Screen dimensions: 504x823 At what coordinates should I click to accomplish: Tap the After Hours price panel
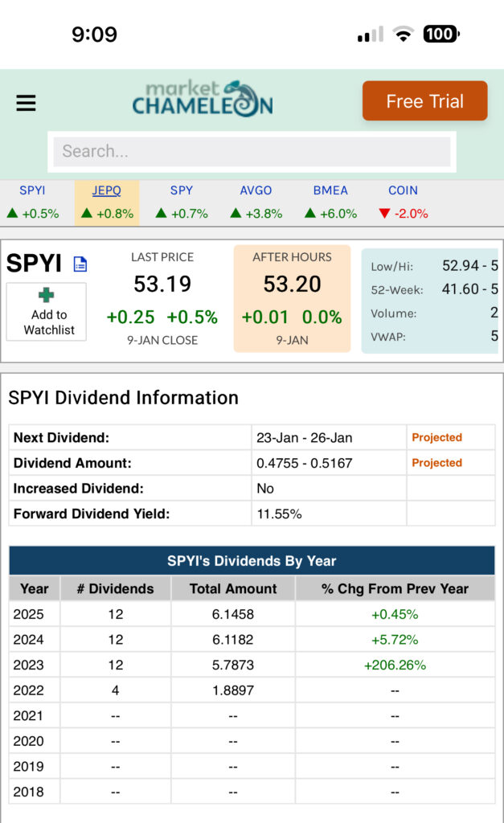point(292,299)
